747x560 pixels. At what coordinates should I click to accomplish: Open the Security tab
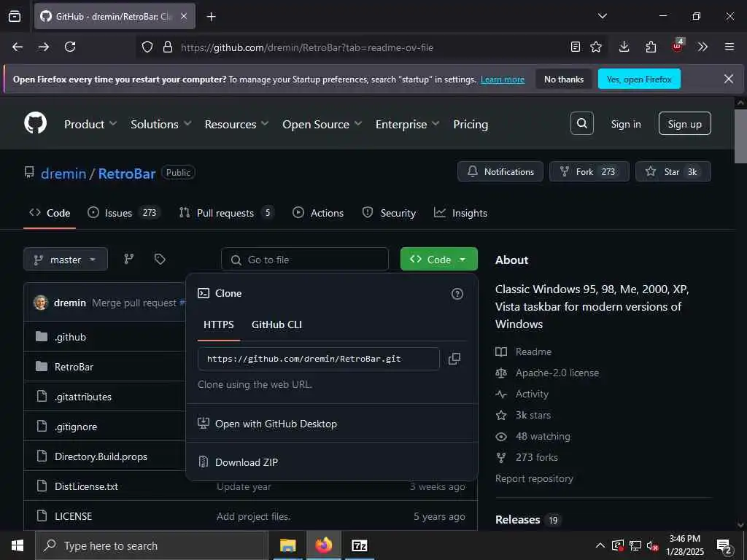point(389,213)
